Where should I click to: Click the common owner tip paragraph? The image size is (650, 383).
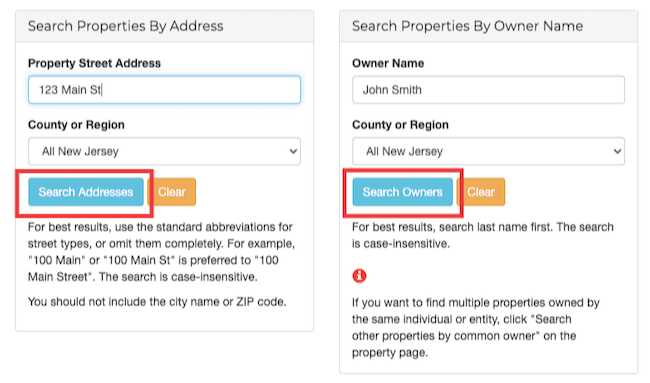coord(476,327)
